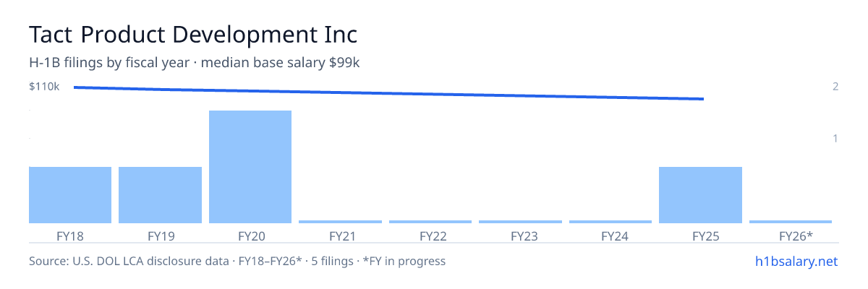Click the FY18 filings bar

coord(70,195)
